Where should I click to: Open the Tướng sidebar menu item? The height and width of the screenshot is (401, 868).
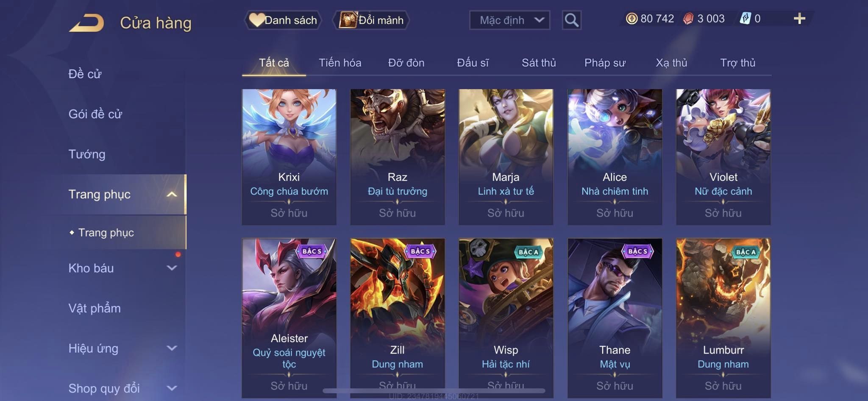pyautogui.click(x=87, y=154)
